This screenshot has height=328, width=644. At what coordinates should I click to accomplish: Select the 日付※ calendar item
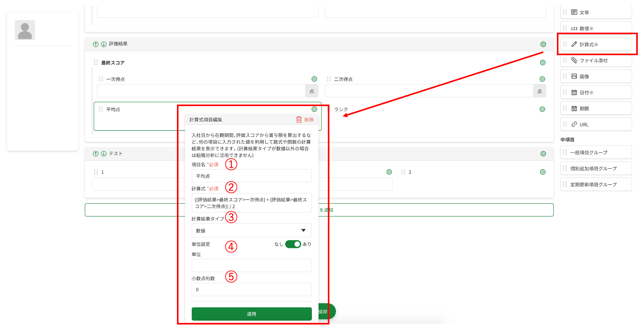pyautogui.click(x=596, y=92)
